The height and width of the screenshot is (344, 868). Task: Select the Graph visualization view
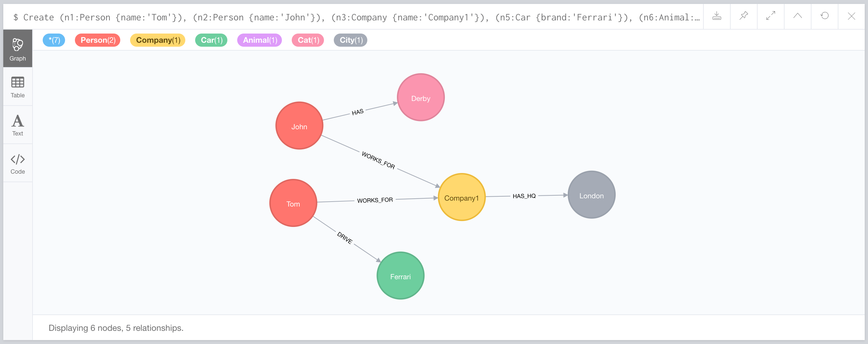(x=17, y=48)
